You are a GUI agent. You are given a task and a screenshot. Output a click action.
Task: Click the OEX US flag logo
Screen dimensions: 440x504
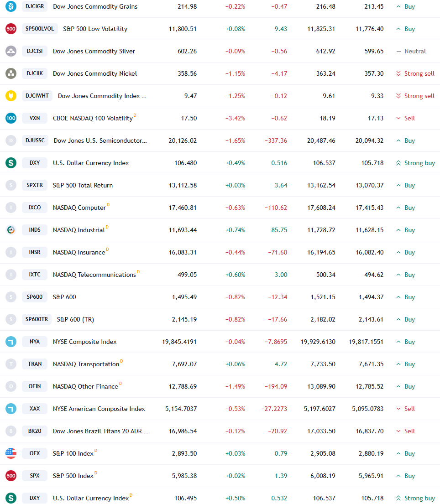(11, 453)
